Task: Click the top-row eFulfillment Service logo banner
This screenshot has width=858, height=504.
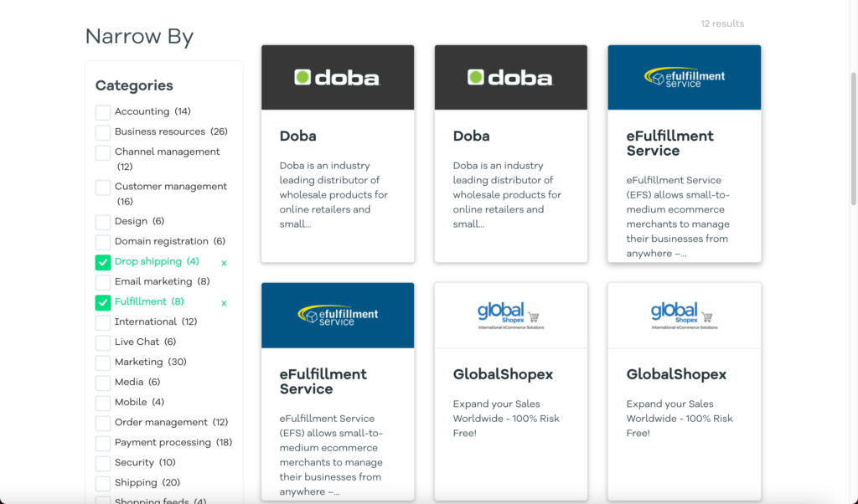Action: pyautogui.click(x=685, y=78)
